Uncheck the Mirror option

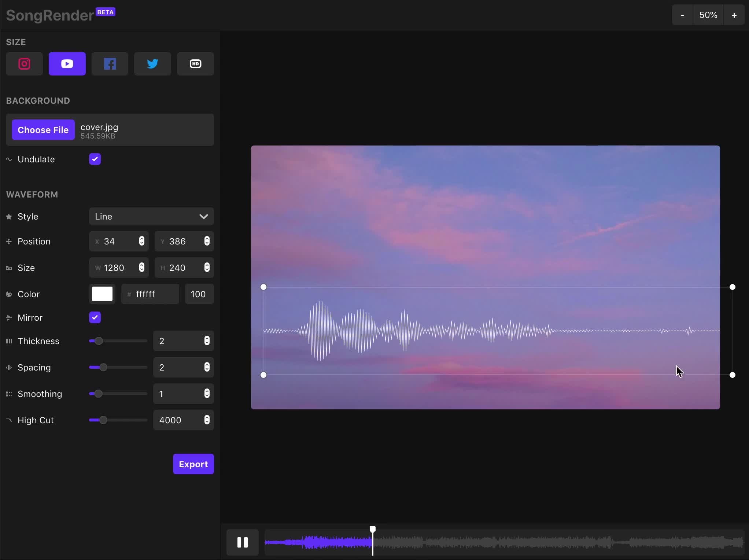point(95,317)
